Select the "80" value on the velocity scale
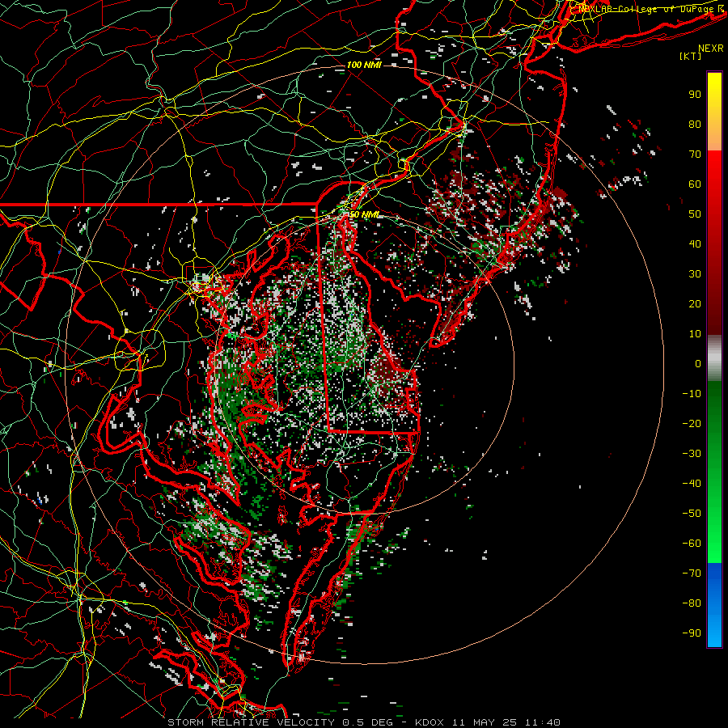The width and height of the screenshot is (728, 728). pyautogui.click(x=695, y=124)
